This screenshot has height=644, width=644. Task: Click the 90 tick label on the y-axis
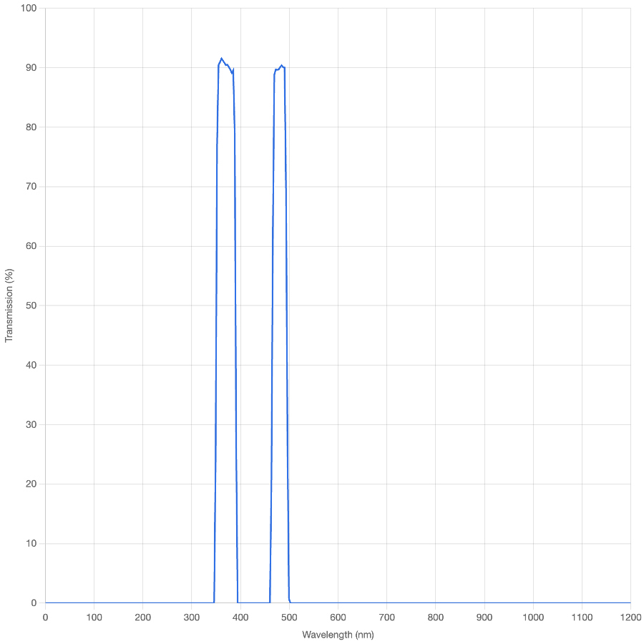(31, 68)
